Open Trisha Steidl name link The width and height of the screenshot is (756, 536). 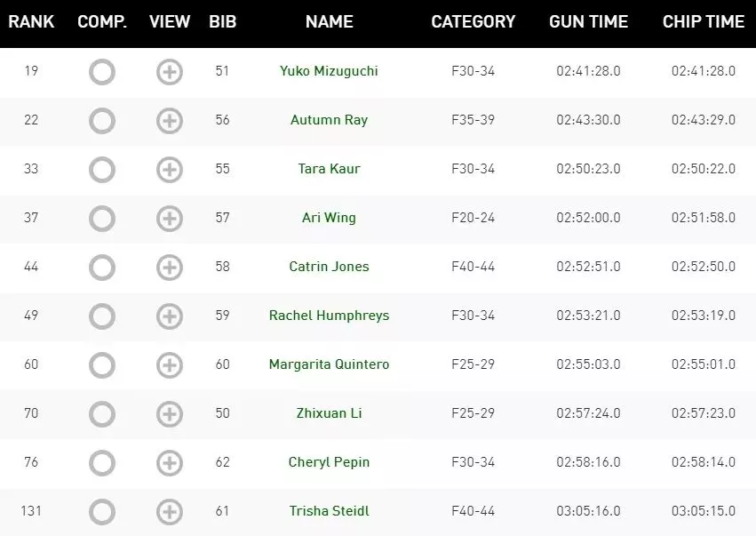[x=329, y=511]
